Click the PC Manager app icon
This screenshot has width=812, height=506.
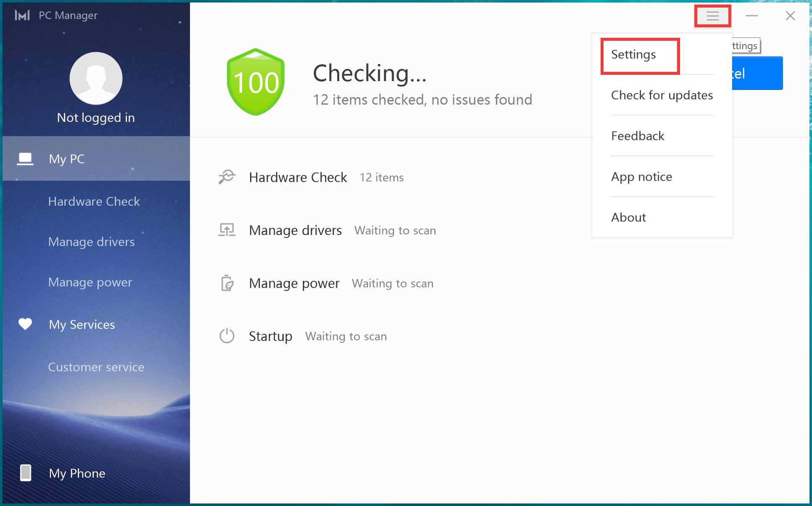click(21, 15)
